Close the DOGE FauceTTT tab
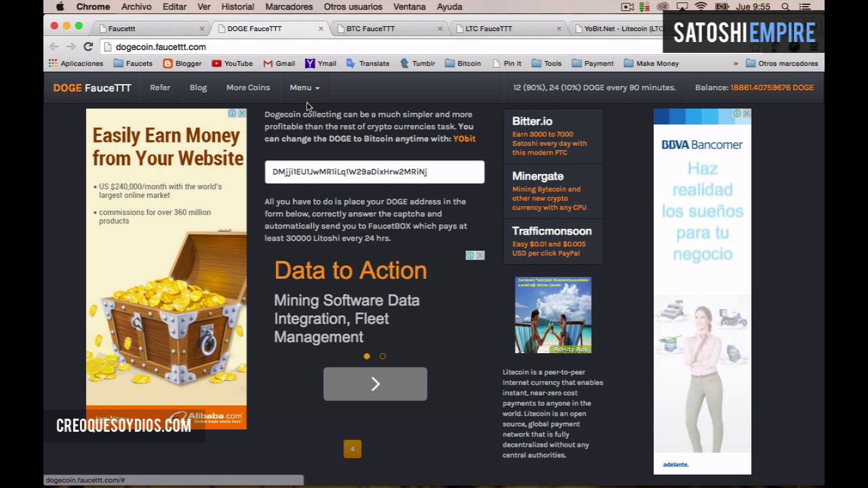Viewport: 868px width, 488px height. tap(321, 28)
